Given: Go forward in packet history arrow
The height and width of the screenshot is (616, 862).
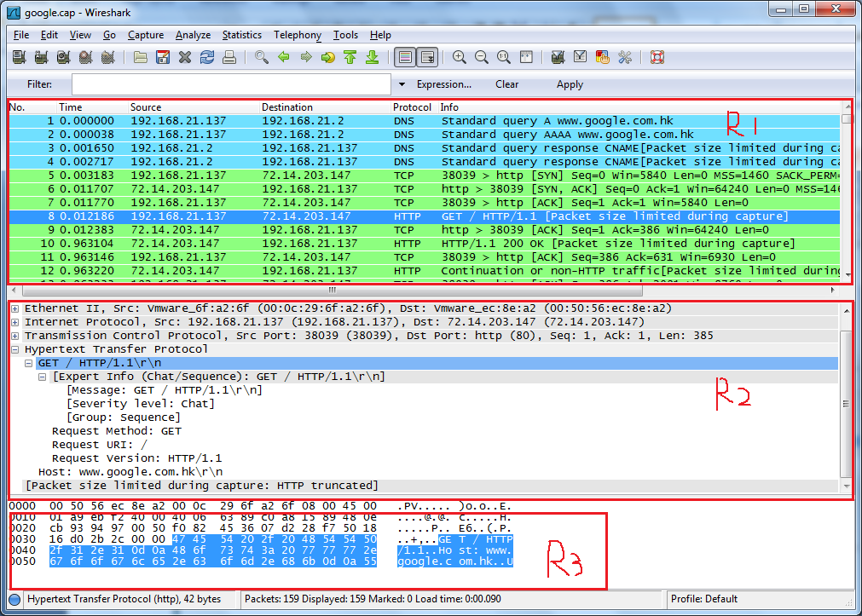Looking at the screenshot, I should click(306, 57).
